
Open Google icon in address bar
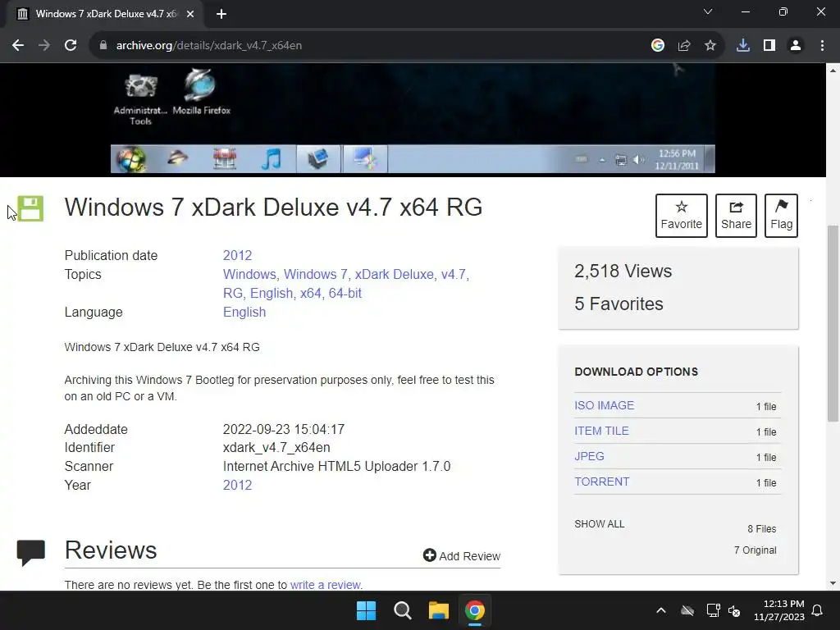point(658,46)
